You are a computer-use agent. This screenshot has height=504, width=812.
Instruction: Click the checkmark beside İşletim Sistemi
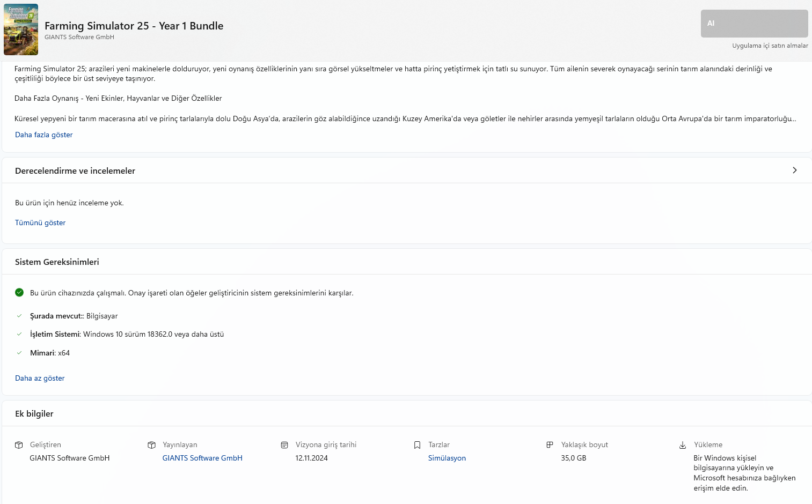tap(19, 334)
